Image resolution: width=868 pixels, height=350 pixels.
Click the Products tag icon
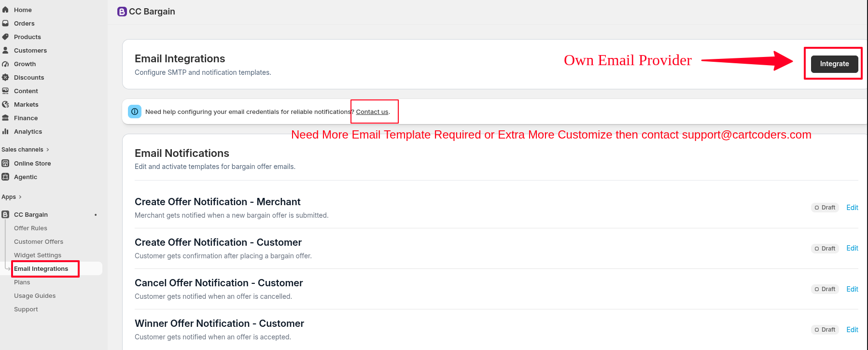coord(5,37)
